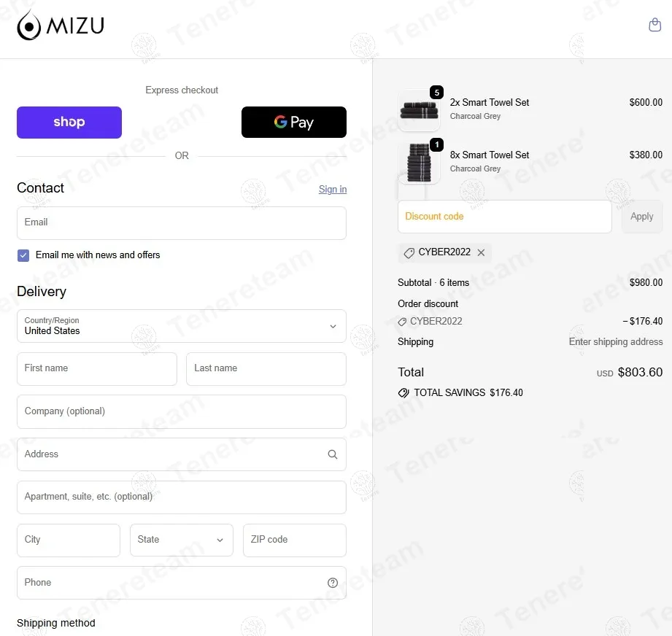
Task: Click the Subtotal 6 items label
Action: click(433, 283)
